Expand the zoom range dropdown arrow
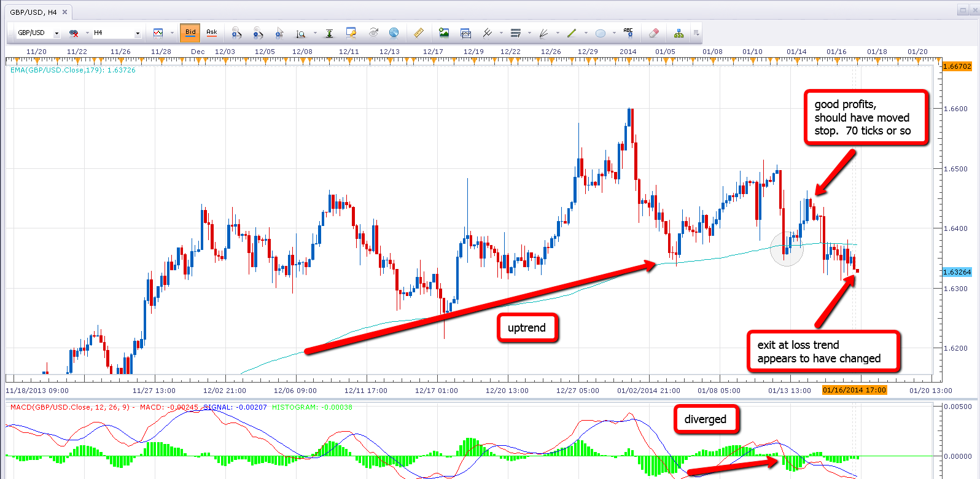 coord(315,33)
